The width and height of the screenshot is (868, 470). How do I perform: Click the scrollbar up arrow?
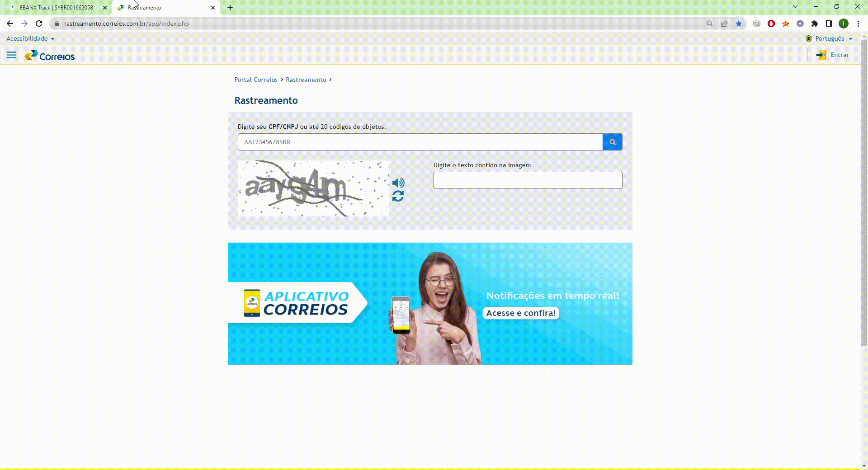point(864,35)
